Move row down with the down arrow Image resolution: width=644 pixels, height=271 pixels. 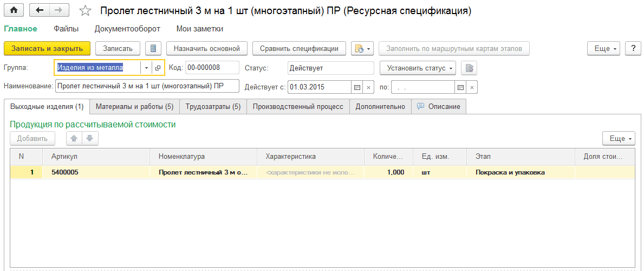tap(89, 139)
